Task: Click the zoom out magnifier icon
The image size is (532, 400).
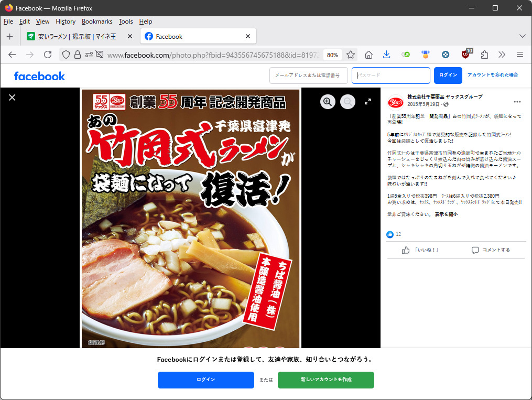Action: pyautogui.click(x=348, y=102)
